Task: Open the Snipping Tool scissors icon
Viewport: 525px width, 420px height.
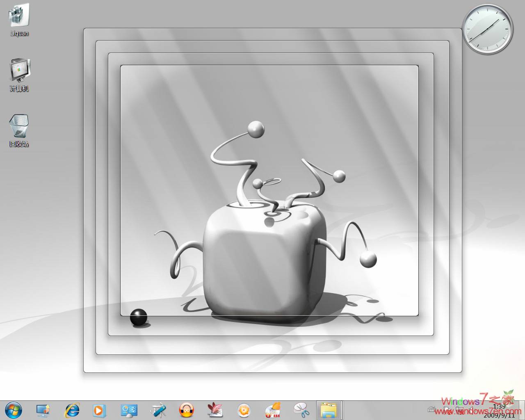Action: (301, 410)
